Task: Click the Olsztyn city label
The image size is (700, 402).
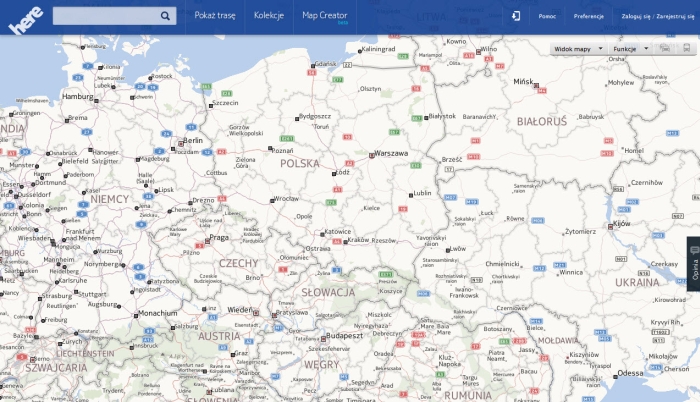Action: click(371, 89)
